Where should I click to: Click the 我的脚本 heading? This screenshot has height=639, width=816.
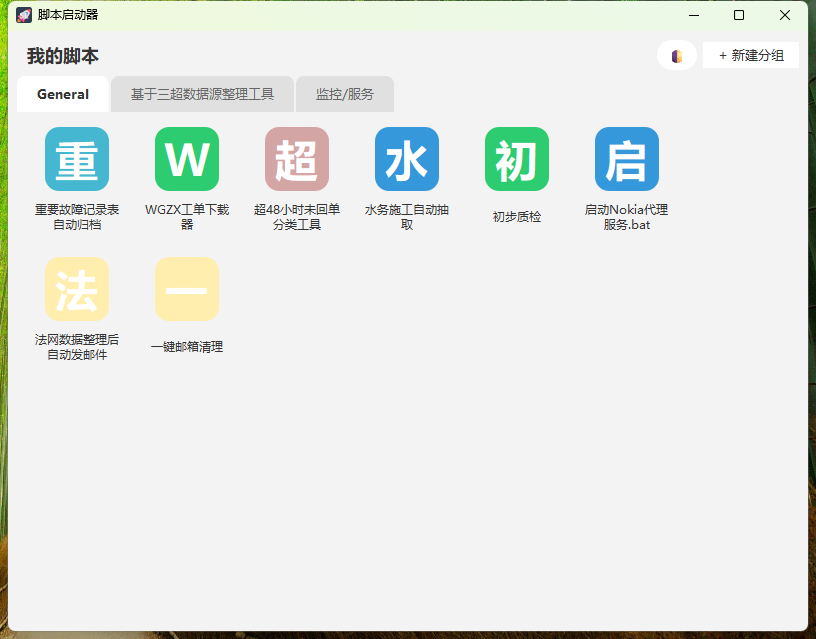(63, 56)
